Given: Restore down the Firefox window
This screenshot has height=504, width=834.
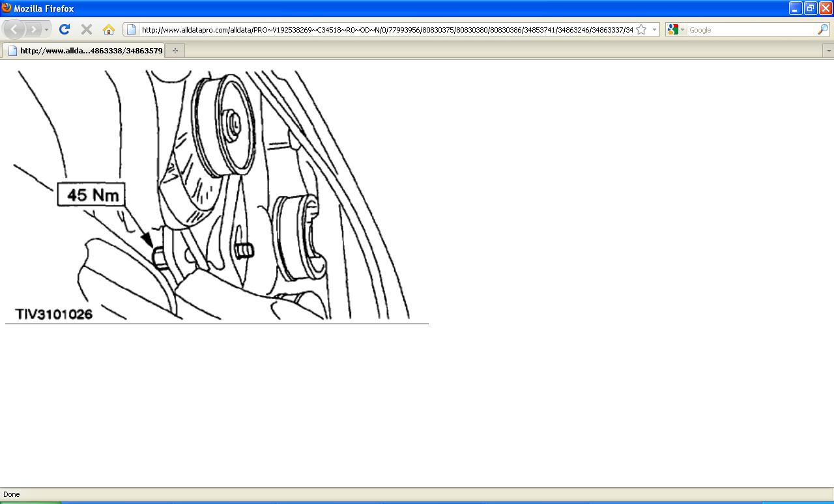Looking at the screenshot, I should (x=811, y=8).
